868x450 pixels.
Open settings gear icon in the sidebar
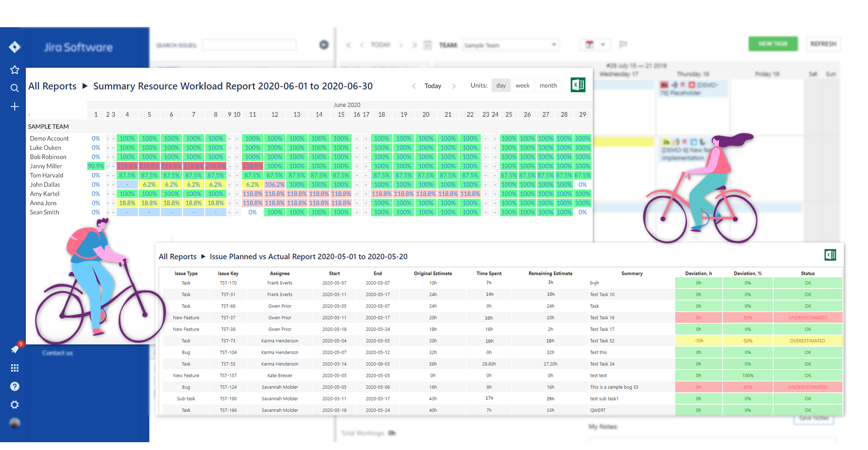tap(15, 405)
